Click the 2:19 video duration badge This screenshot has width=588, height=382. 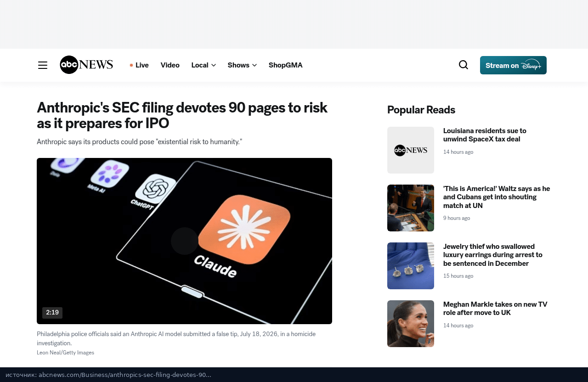52,313
